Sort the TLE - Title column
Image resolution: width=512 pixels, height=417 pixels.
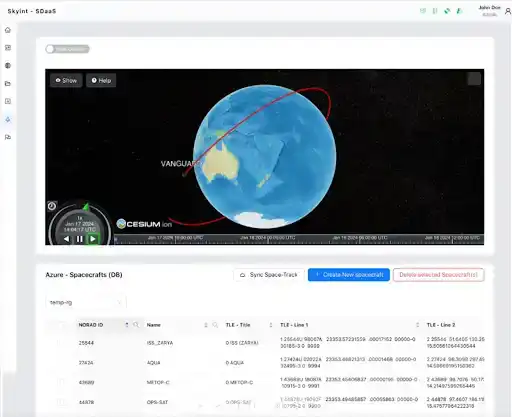[x=271, y=325]
